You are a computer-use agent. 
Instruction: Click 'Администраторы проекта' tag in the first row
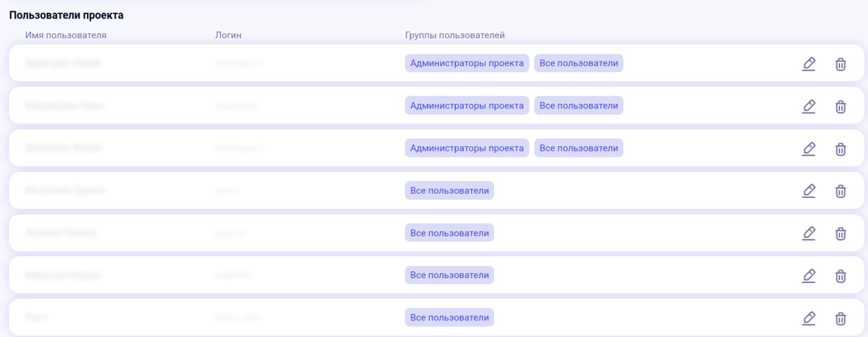click(x=467, y=63)
